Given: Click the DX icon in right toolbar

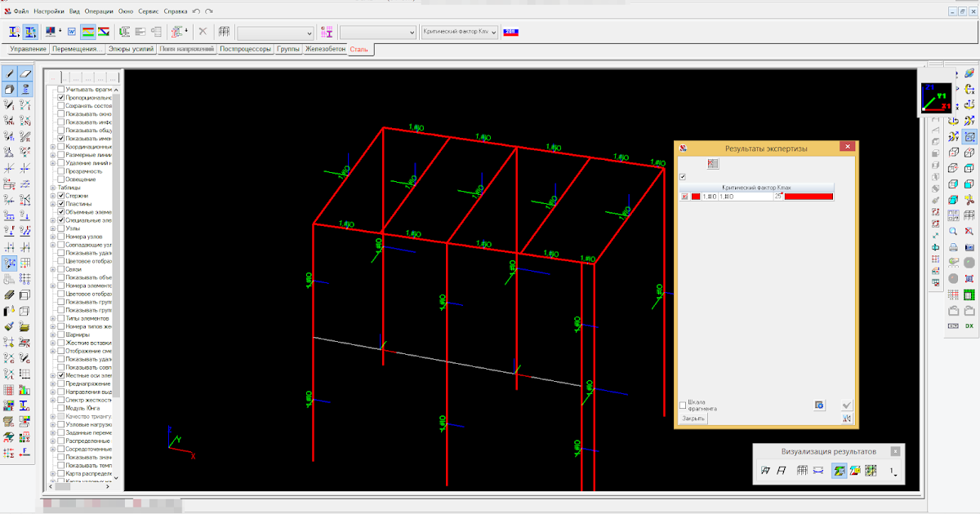Looking at the screenshot, I should coord(969,326).
